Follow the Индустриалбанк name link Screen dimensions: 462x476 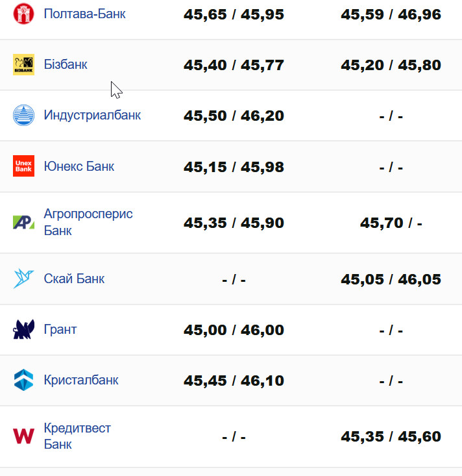[x=92, y=115]
